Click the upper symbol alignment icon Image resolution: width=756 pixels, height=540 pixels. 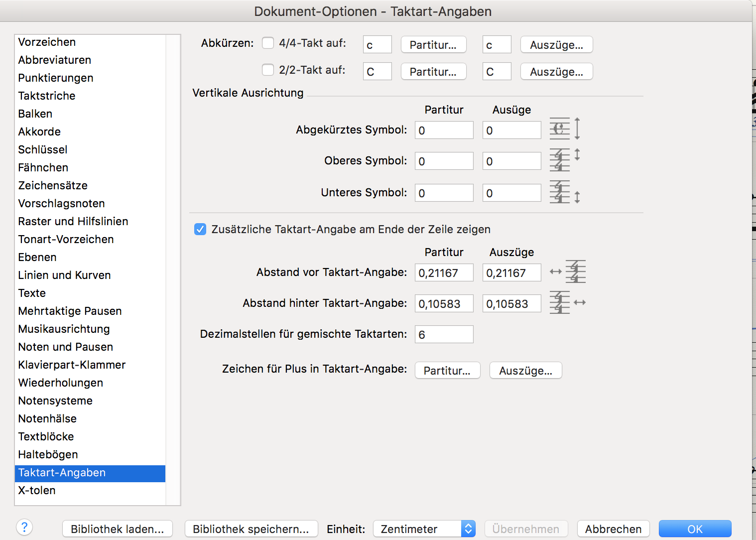[x=565, y=160]
